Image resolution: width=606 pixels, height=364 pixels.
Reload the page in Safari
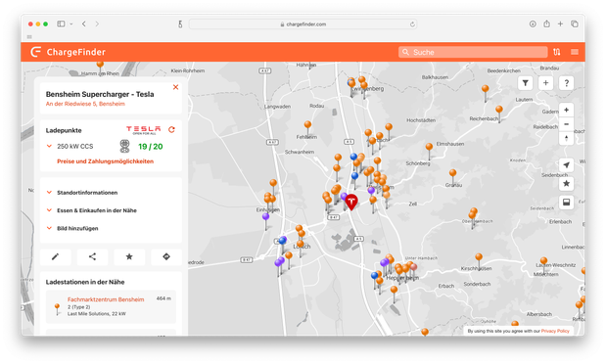[x=412, y=23]
